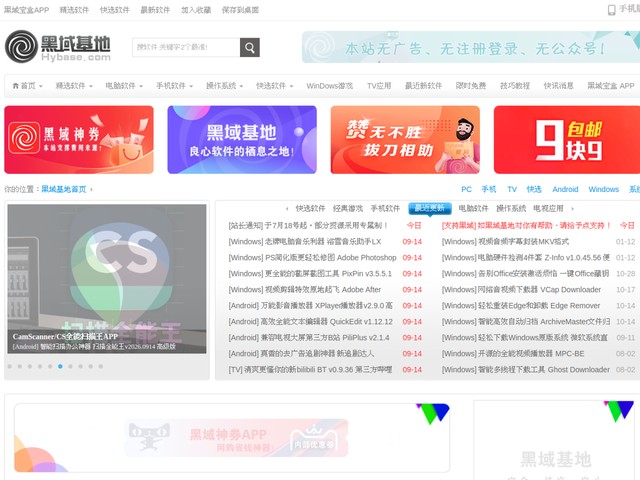Open the Ghost Downloader entry

click(526, 369)
